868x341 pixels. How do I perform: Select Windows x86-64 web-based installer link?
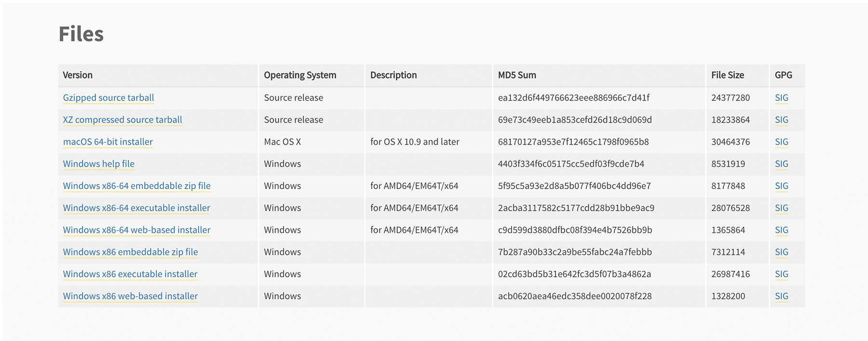coord(136,230)
